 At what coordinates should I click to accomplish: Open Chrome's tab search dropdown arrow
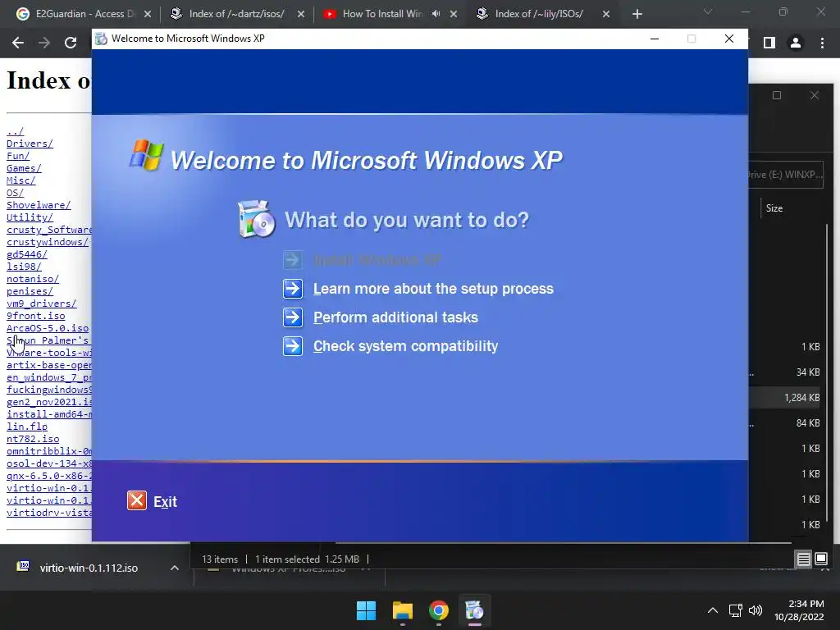click(x=708, y=11)
